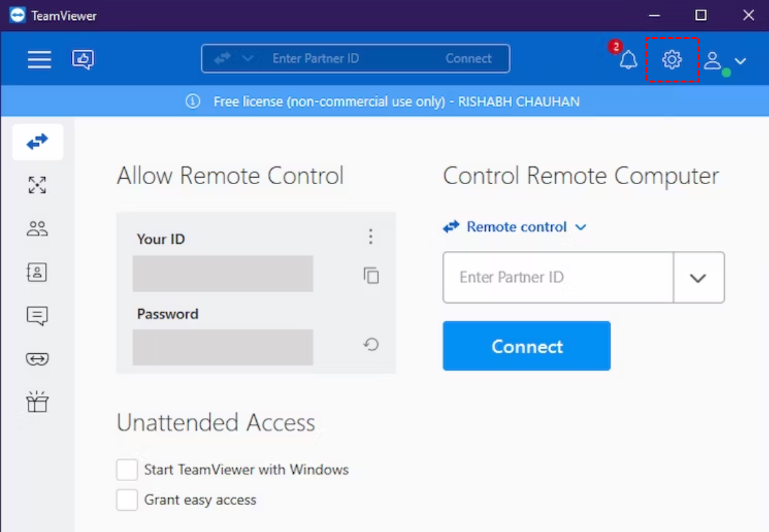Open the hamburger main menu
This screenshot has height=532, width=769.
click(x=39, y=59)
